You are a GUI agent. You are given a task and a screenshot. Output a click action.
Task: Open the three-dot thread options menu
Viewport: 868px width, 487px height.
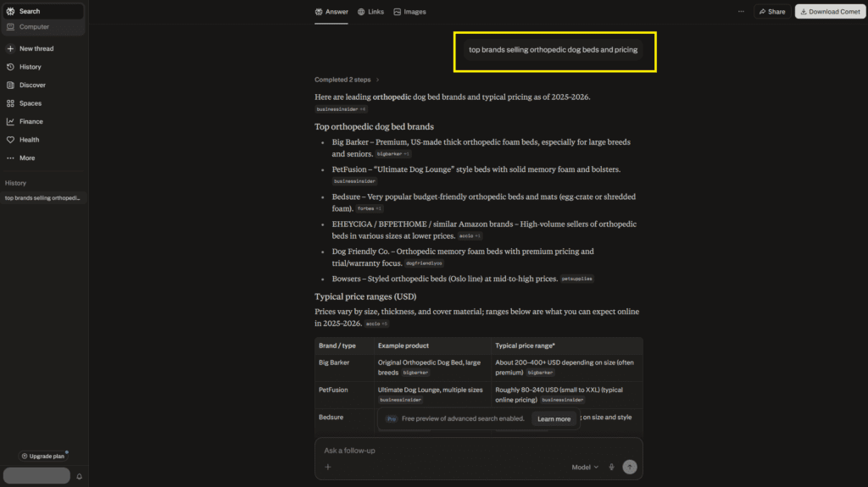741,12
